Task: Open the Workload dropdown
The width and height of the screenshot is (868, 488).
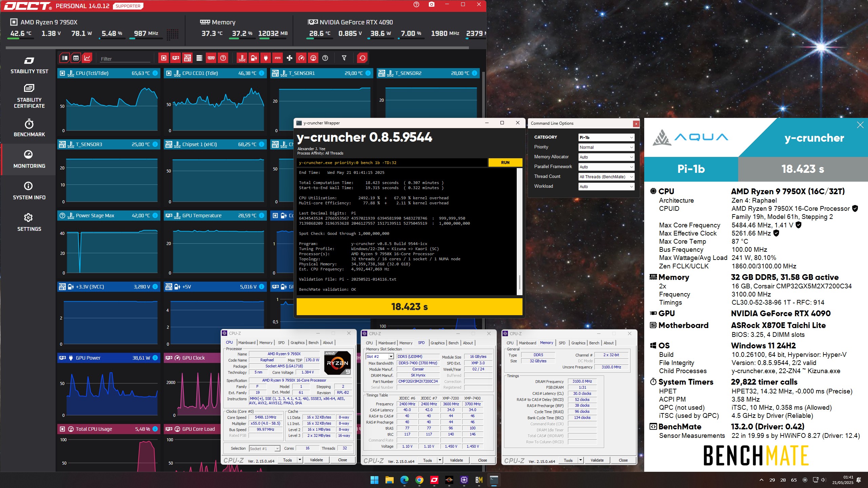Action: tap(606, 186)
